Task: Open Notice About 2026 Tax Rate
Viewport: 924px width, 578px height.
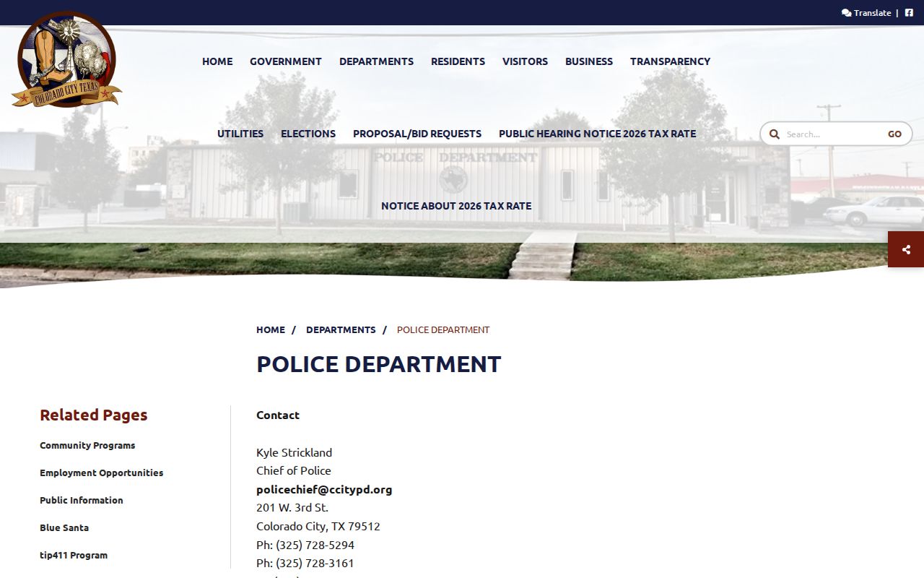Action: [x=456, y=206]
